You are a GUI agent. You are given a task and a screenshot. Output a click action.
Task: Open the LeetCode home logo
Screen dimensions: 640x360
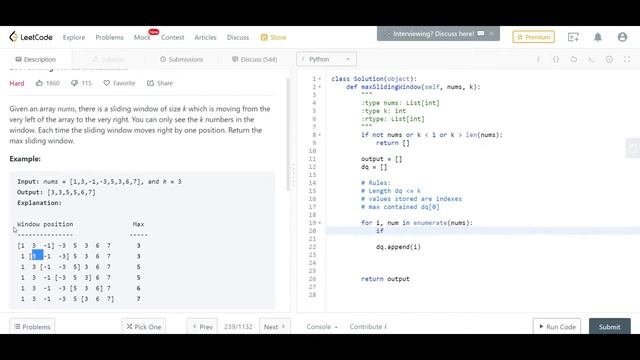click(31, 37)
